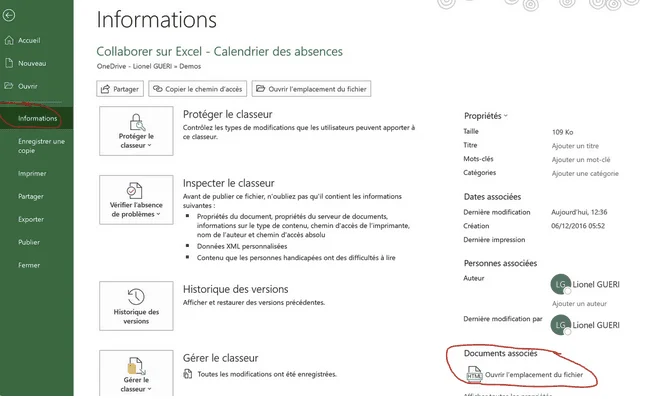This screenshot has width=672, height=399.
Task: Click the Dernière modification par avatar
Action: click(x=561, y=325)
